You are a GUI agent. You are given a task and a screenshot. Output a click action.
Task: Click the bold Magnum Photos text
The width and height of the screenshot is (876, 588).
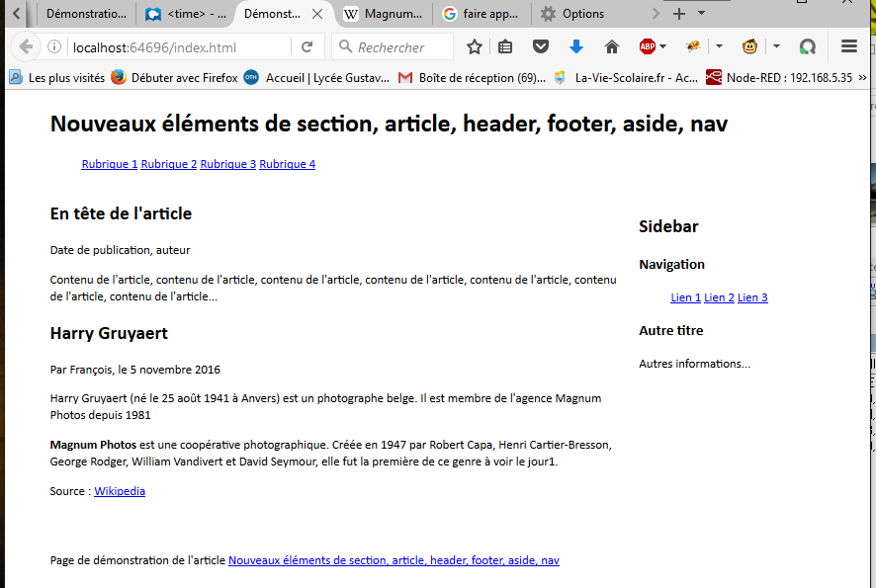tap(93, 445)
